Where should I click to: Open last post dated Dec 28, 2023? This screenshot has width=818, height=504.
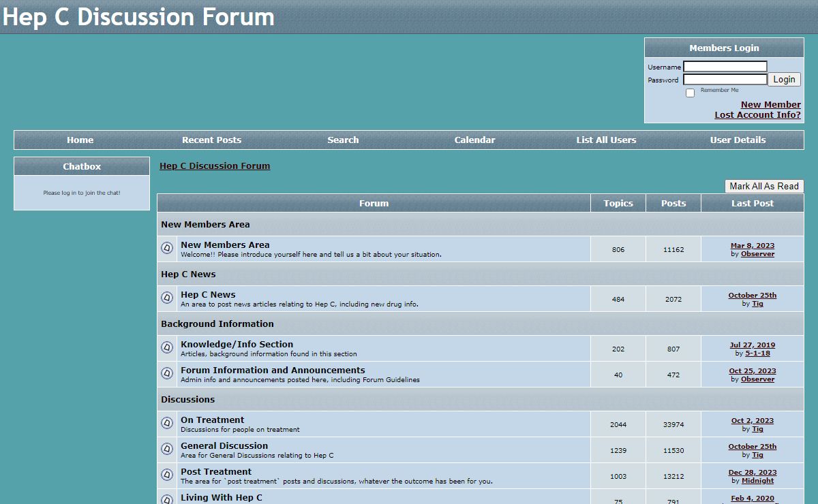point(753,472)
